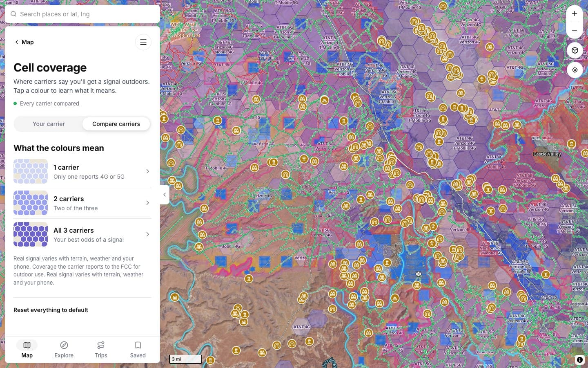Click the search places input field
Screen dimensions: 588x368
coord(82,14)
